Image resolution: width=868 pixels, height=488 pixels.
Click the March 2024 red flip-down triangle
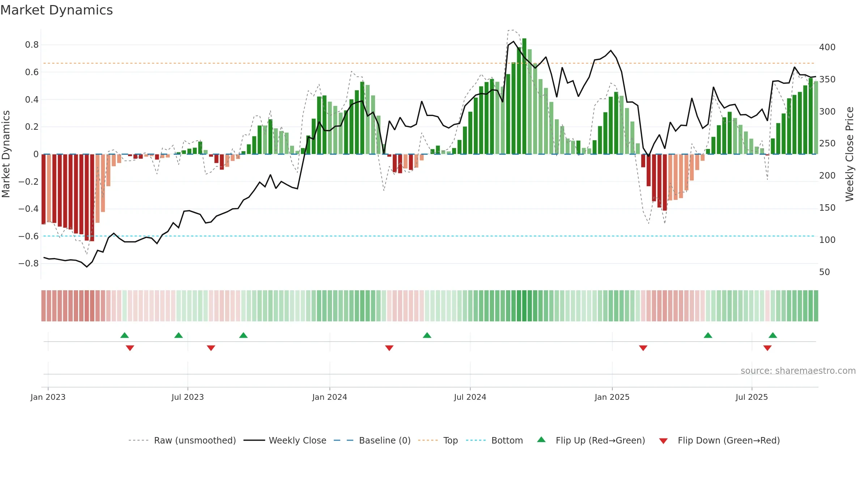pos(389,348)
